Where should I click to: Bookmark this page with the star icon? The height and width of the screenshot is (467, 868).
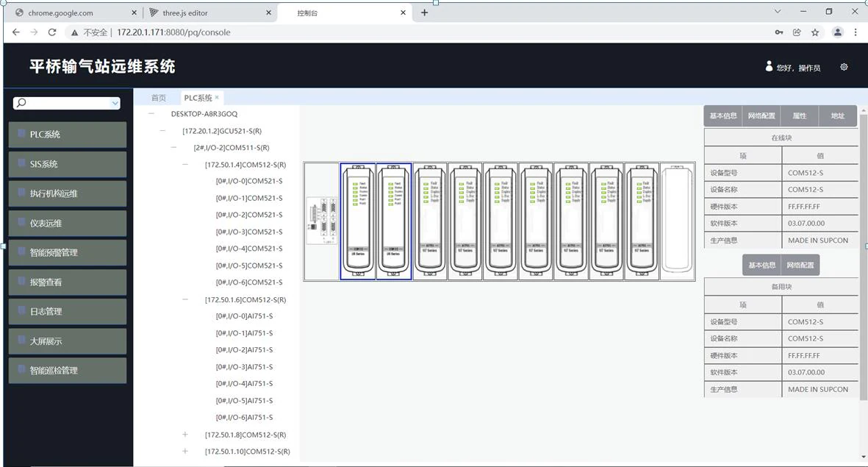click(815, 32)
